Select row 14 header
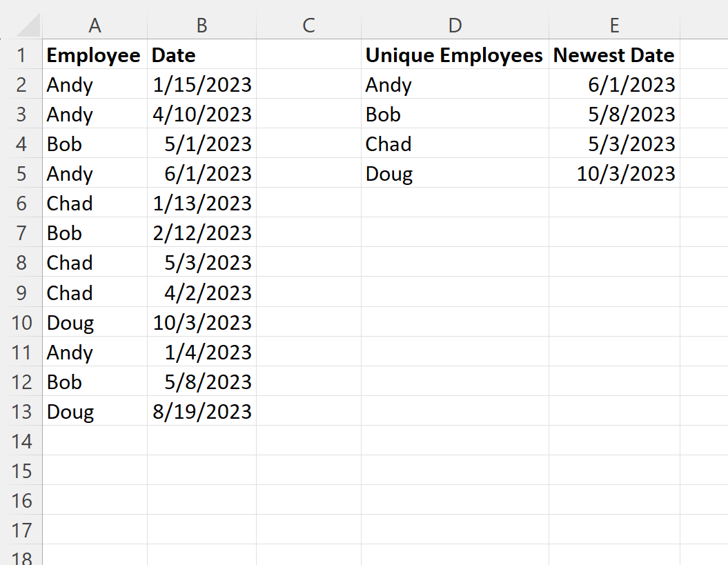The height and width of the screenshot is (565, 728). tap(21, 441)
